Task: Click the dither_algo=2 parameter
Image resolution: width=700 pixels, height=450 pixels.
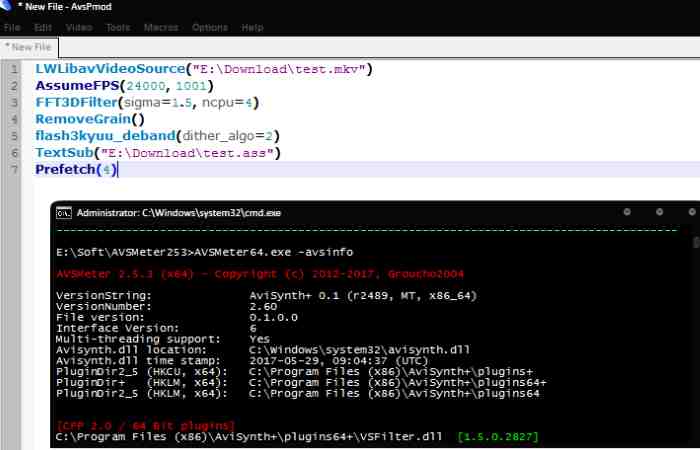Action: point(228,136)
